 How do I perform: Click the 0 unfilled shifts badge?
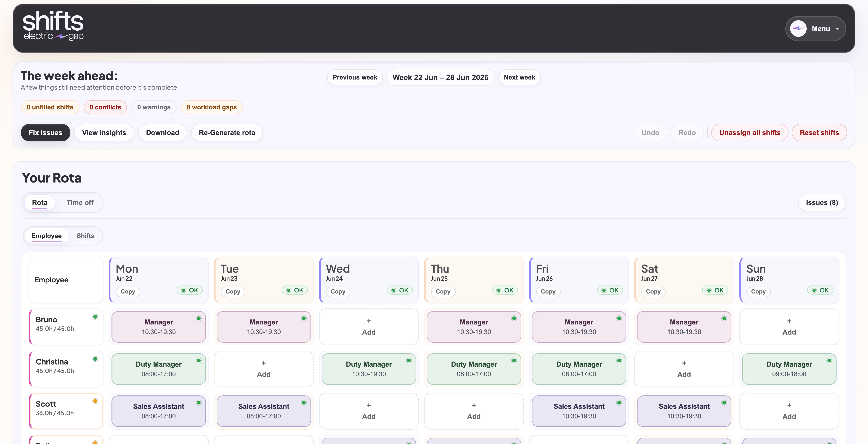(x=50, y=107)
